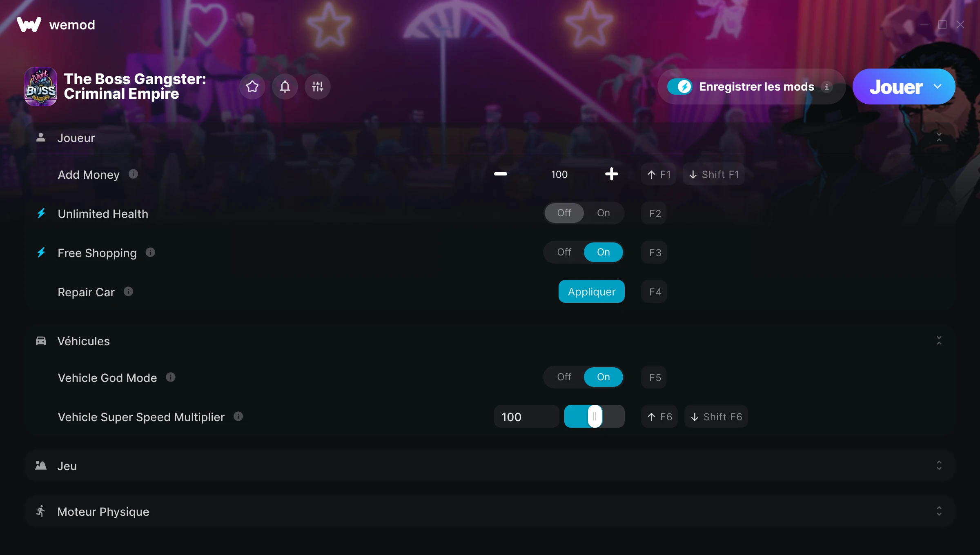The width and height of the screenshot is (980, 555).
Task: Click the Vehicle Super Speed Multiplier slider
Action: (x=594, y=417)
